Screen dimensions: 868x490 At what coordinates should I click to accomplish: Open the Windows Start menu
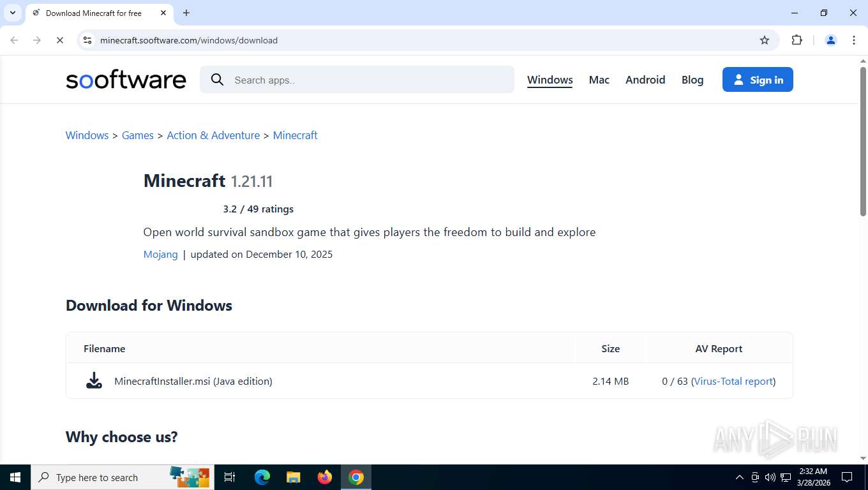pyautogui.click(x=15, y=477)
